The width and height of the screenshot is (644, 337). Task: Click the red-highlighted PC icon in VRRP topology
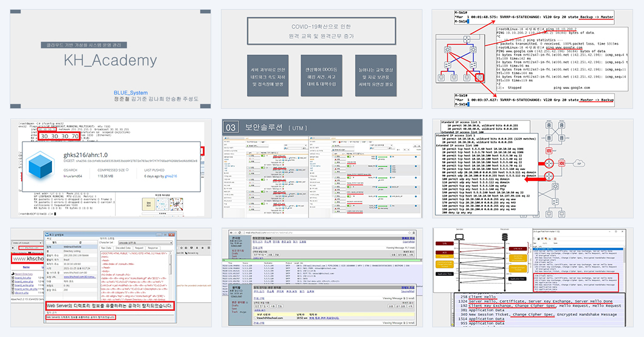pos(479,77)
